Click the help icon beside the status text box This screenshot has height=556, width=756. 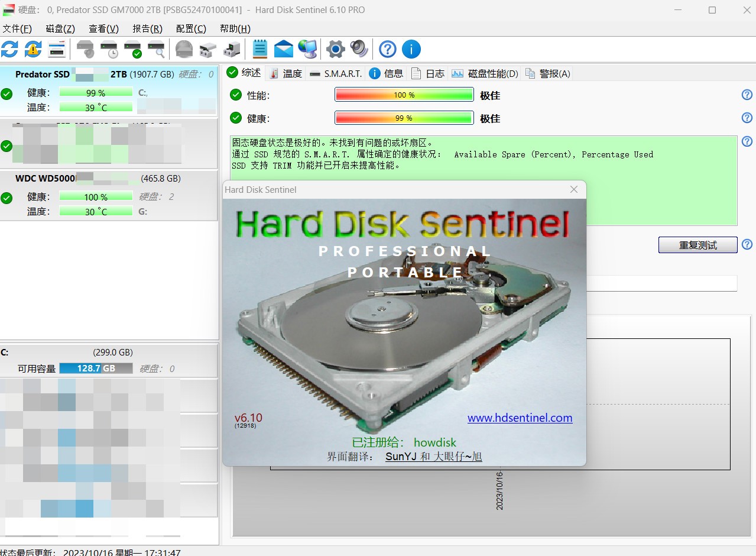747,141
